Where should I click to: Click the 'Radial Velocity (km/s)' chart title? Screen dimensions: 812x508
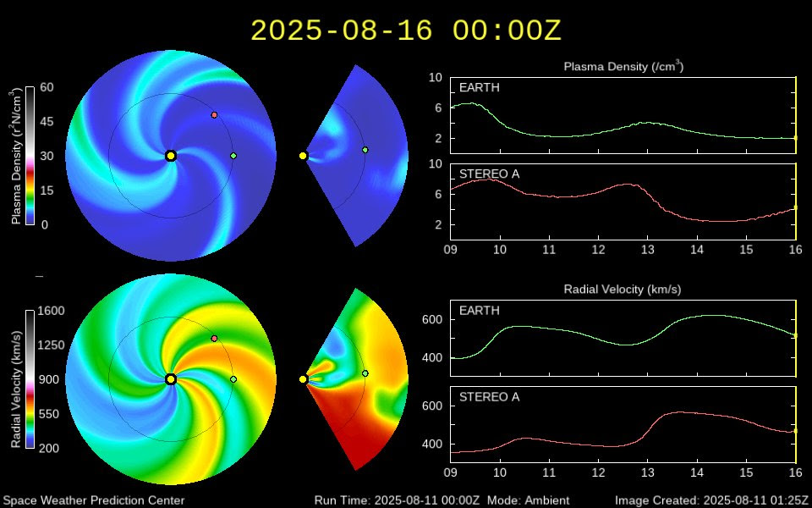pos(623,290)
